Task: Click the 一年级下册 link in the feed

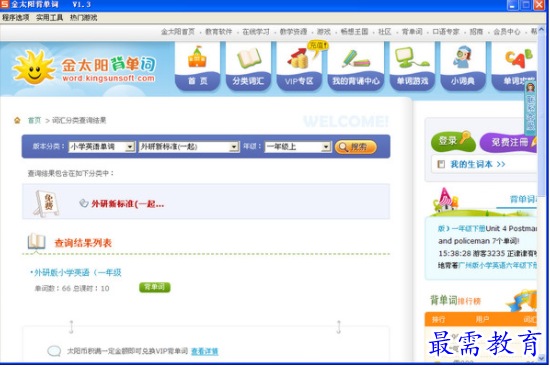Action: 468,229
